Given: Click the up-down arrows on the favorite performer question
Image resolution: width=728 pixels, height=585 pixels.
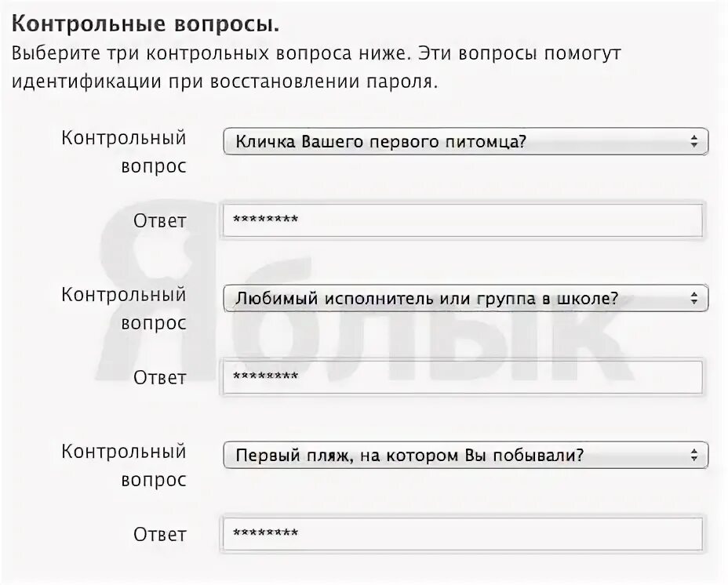Looking at the screenshot, I should (694, 298).
